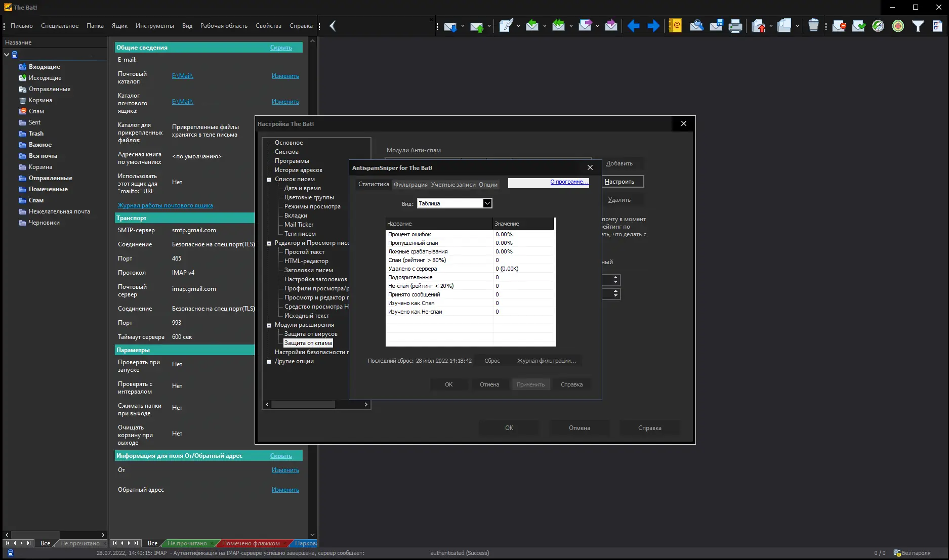This screenshot has height=560, width=949.
Task: Switch to the Опции tab
Action: [x=488, y=185]
